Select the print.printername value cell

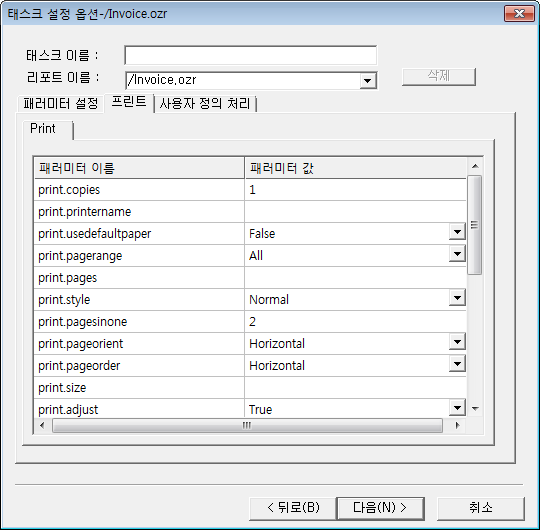[355, 211]
